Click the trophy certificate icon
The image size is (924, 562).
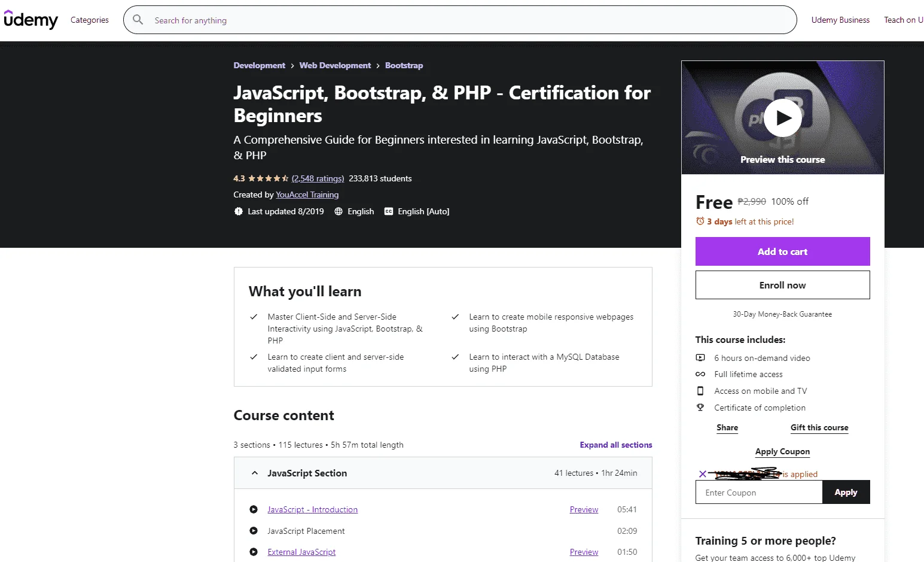pos(700,408)
